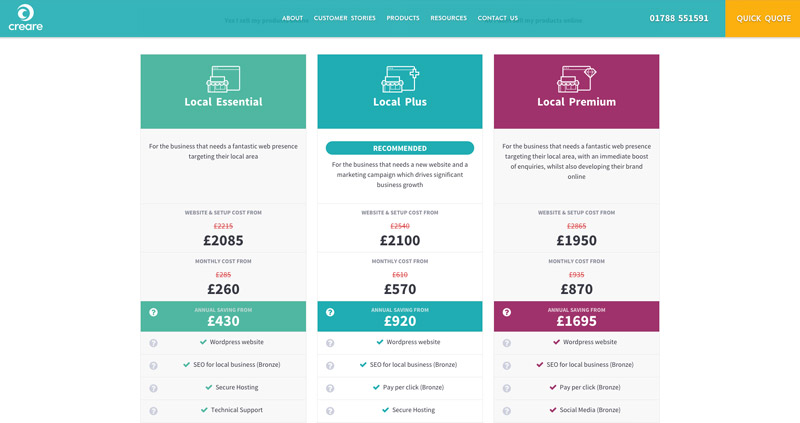Click the Recommended badge on Local Plus
Viewport: 800px width, 423px height.
(x=400, y=148)
